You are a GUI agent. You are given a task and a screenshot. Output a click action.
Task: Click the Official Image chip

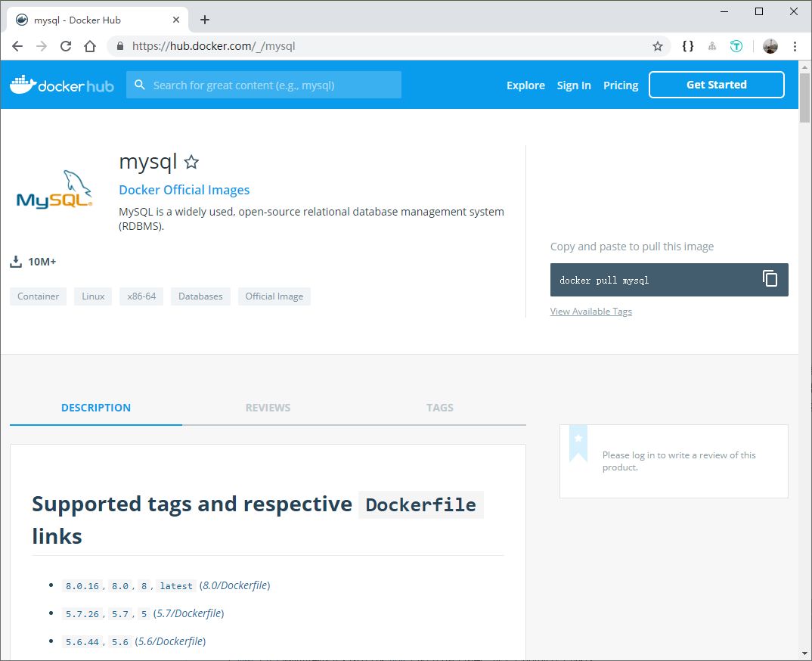(274, 296)
